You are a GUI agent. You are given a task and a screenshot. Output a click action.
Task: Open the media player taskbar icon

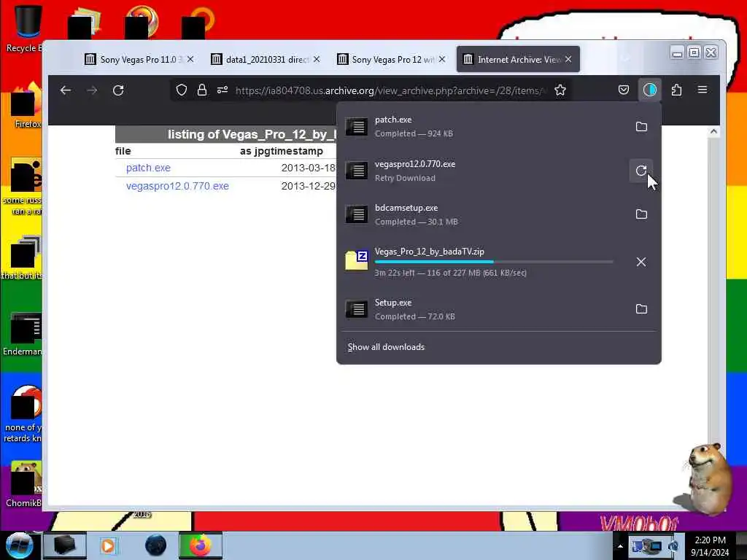pos(108,545)
